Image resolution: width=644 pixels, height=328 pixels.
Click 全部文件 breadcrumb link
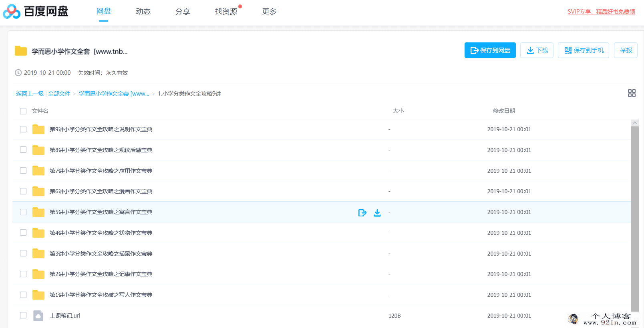click(x=59, y=94)
